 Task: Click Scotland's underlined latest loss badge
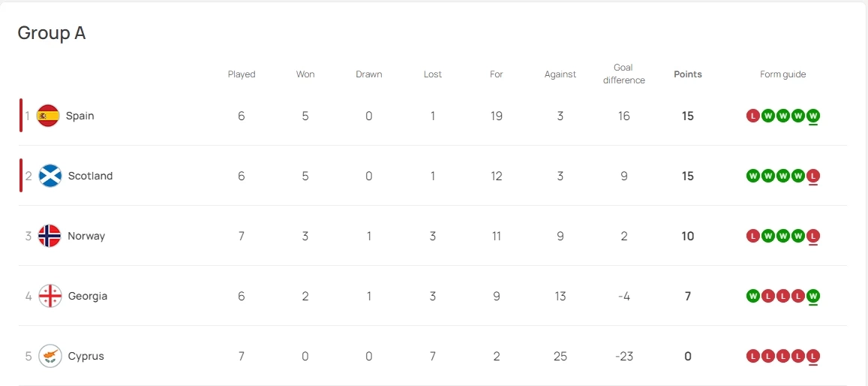(813, 176)
